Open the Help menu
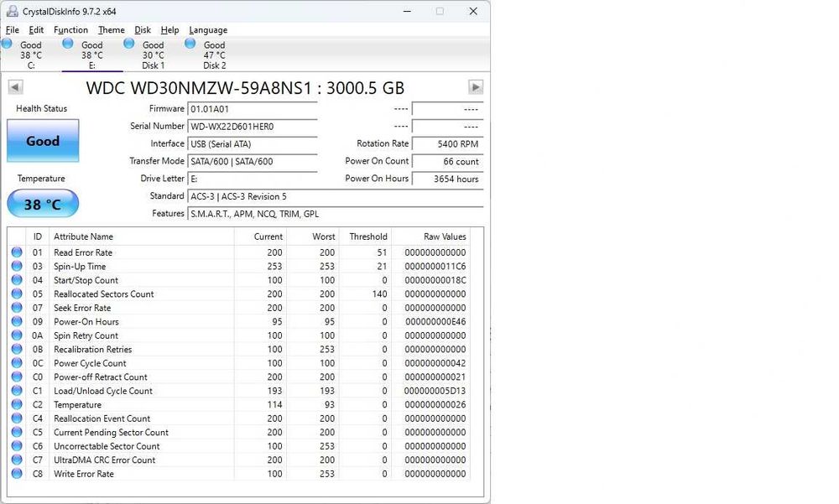 pos(169,30)
